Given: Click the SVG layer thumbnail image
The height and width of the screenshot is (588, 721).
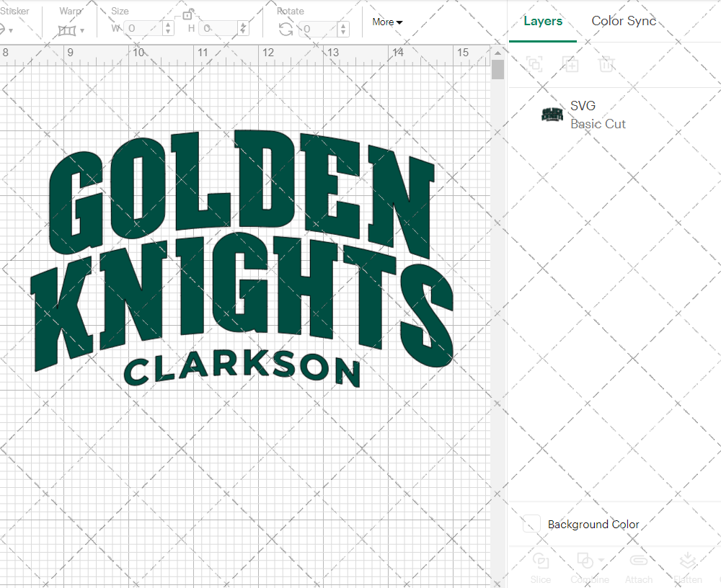Looking at the screenshot, I should [x=552, y=114].
